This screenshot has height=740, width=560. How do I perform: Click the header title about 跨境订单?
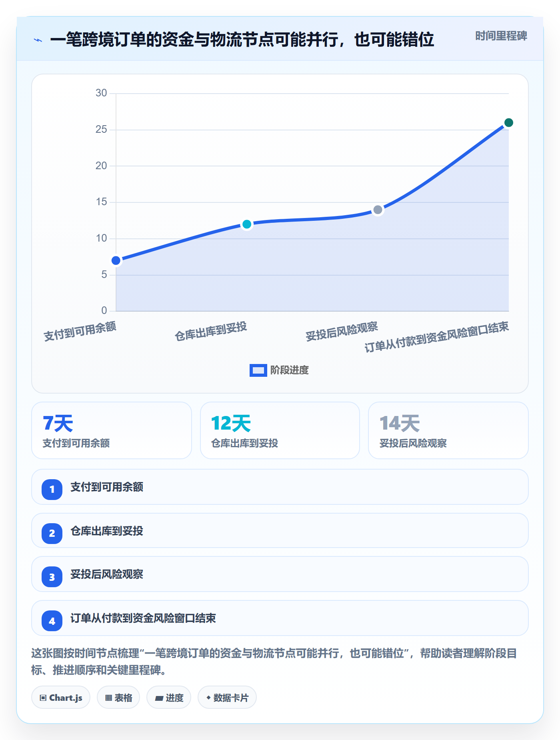click(x=242, y=40)
